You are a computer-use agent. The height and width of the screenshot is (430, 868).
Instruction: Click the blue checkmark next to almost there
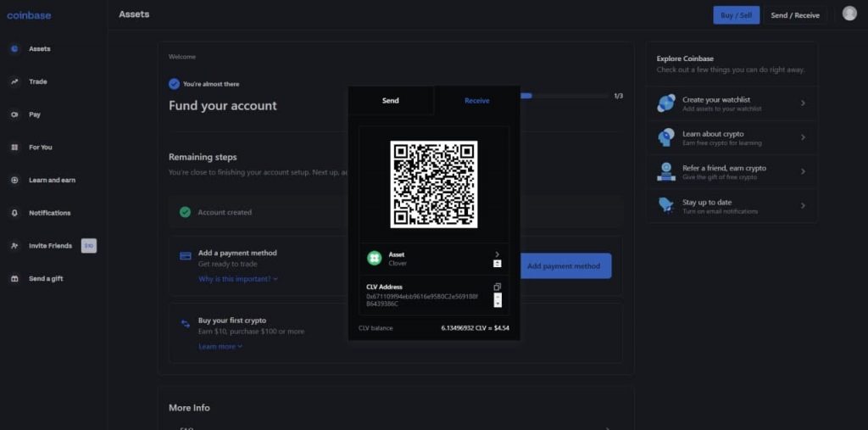(x=174, y=84)
